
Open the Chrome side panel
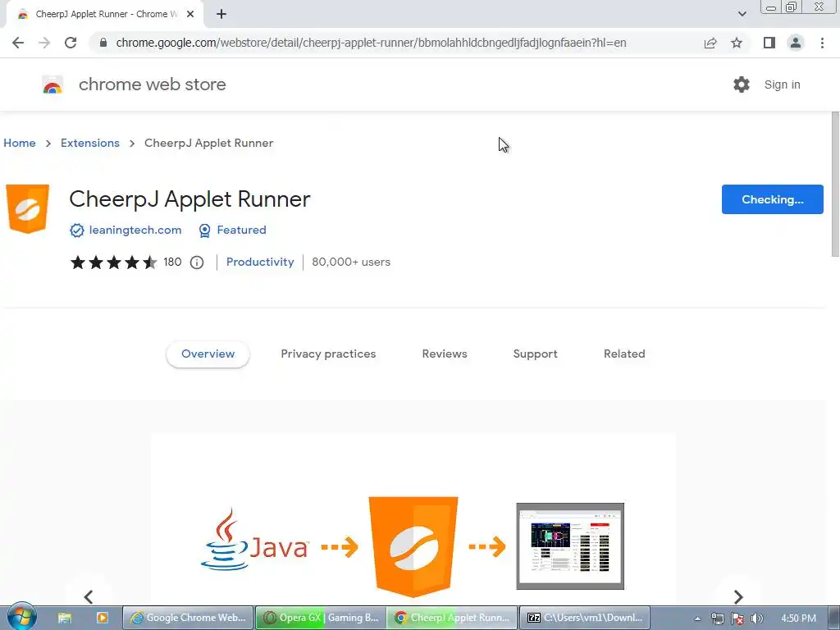[769, 43]
